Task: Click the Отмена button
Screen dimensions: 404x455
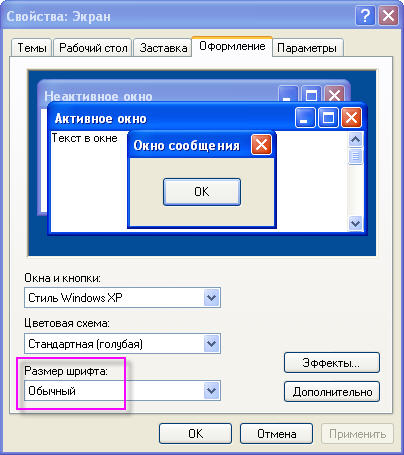Action: (276, 434)
